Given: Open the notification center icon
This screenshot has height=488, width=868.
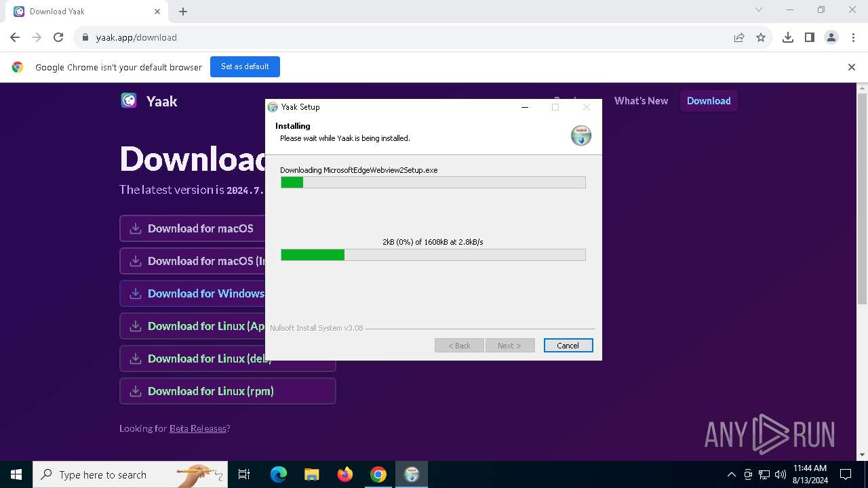Looking at the screenshot, I should click(846, 474).
